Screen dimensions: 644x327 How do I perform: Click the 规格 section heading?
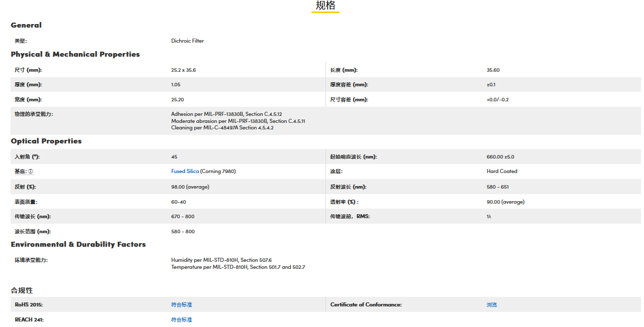326,6
